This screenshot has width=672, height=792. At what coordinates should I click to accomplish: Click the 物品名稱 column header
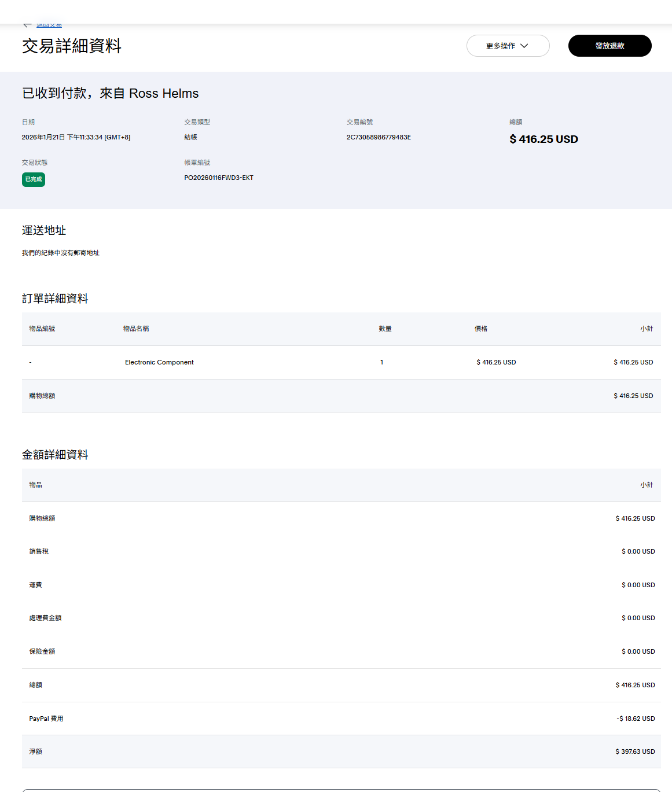136,329
